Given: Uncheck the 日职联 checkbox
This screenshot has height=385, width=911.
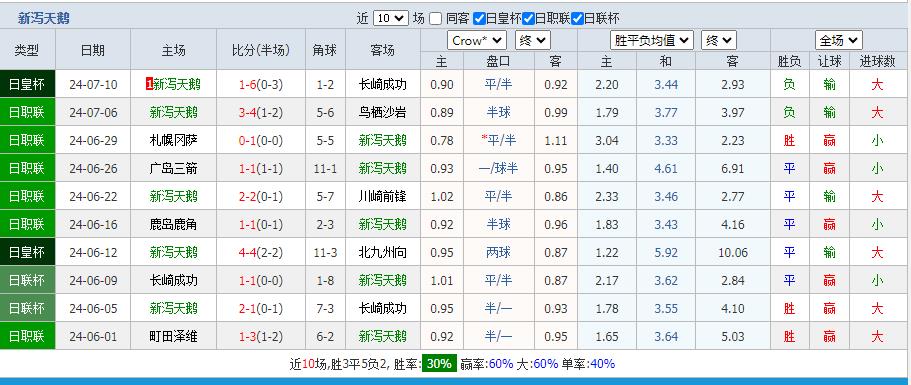Looking at the screenshot, I should pos(528,19).
